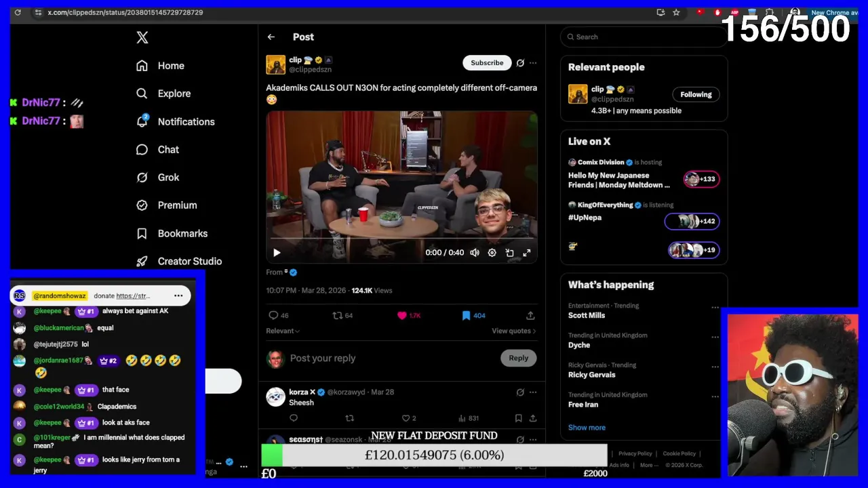Open clip's profile avatar on the post
The width and height of the screenshot is (868, 488).
point(276,64)
